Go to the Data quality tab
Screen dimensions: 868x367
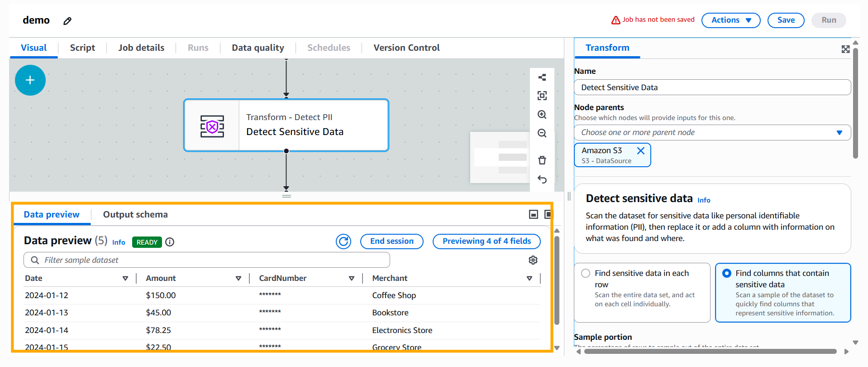(x=258, y=48)
